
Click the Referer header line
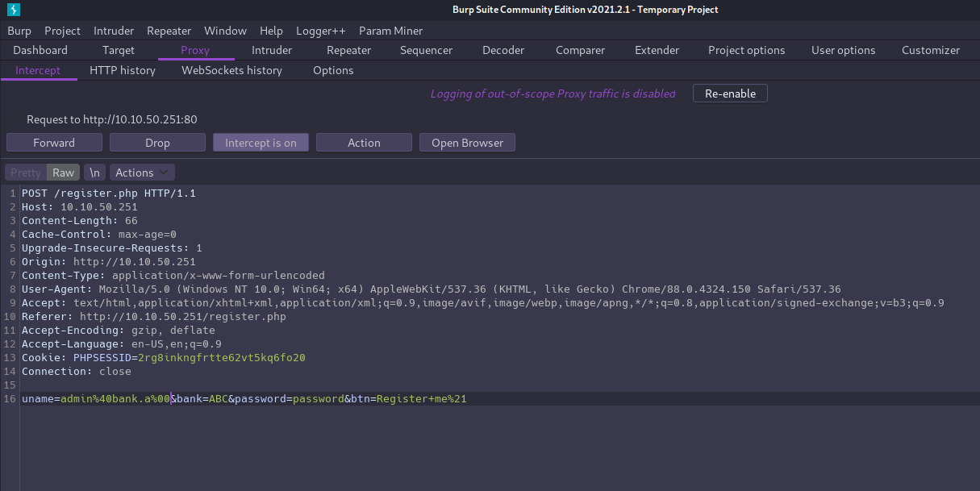154,317
